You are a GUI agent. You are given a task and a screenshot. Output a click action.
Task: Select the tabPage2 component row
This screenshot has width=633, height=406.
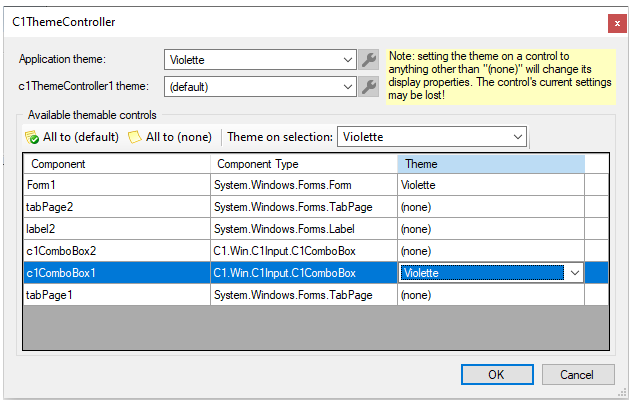tap(116, 207)
